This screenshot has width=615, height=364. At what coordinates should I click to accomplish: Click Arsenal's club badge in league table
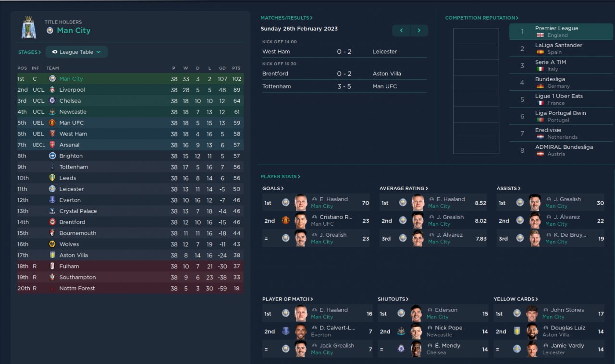click(52, 145)
